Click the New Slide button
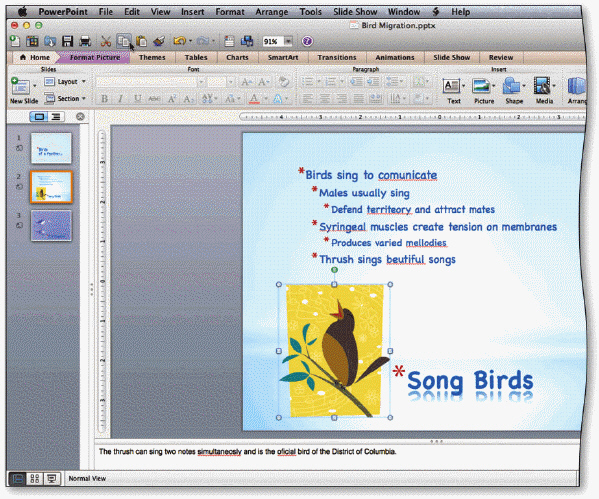This screenshot has width=599, height=499. 24,91
